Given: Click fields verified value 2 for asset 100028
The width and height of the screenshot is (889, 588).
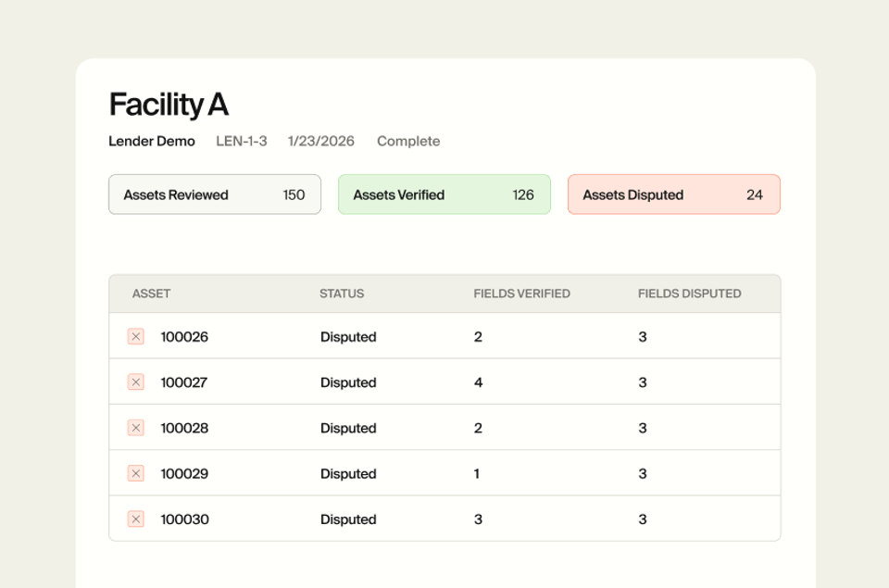Looking at the screenshot, I should click(x=478, y=428).
